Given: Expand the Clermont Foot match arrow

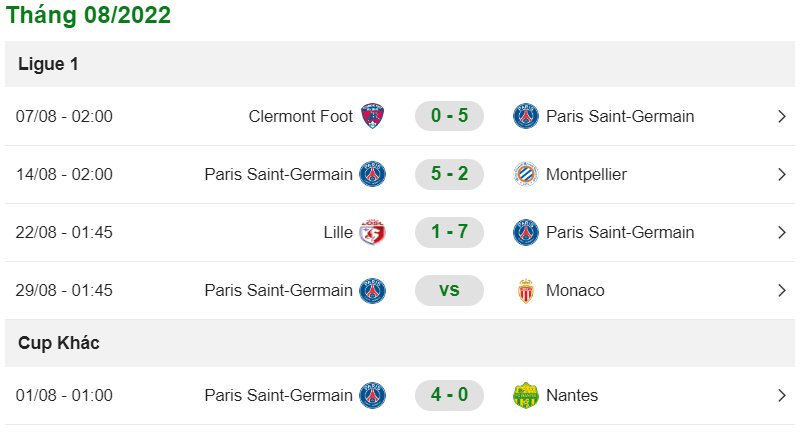Looking at the screenshot, I should click(782, 117).
